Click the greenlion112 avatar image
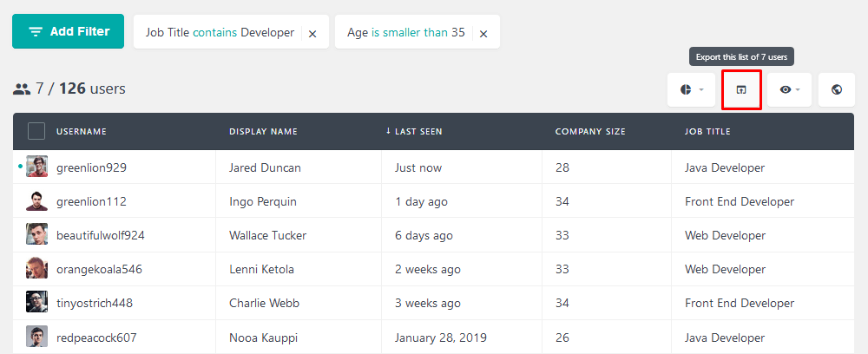The image size is (868, 354). point(36,200)
